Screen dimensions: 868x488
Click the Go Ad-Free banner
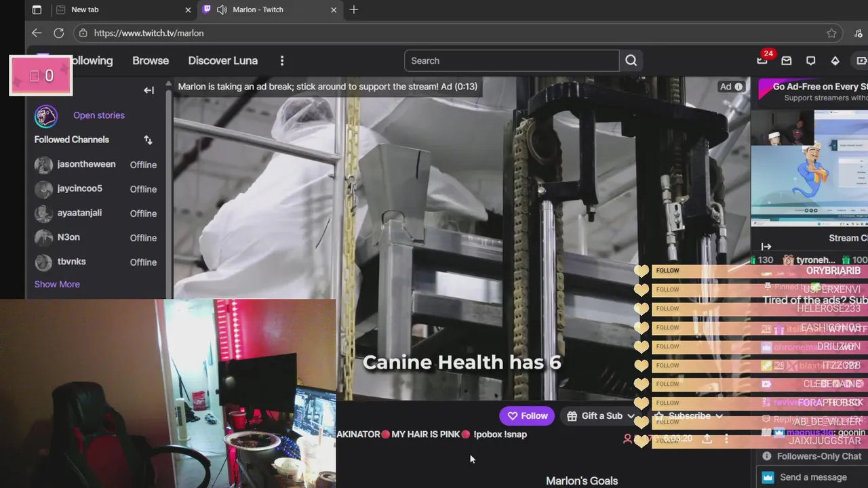[812, 91]
